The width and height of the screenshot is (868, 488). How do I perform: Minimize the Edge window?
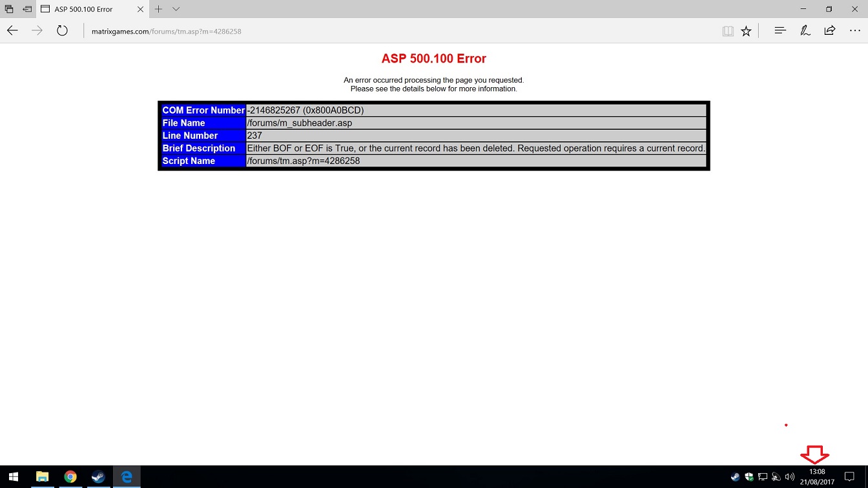pyautogui.click(x=803, y=9)
